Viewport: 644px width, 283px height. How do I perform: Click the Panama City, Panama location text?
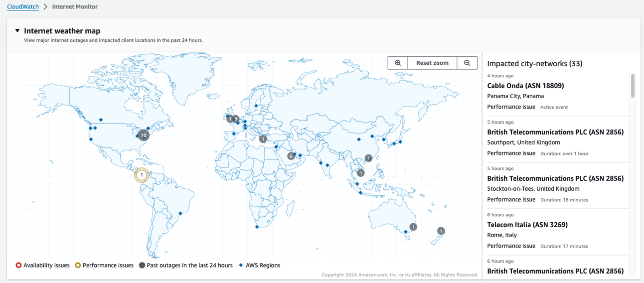(x=515, y=96)
